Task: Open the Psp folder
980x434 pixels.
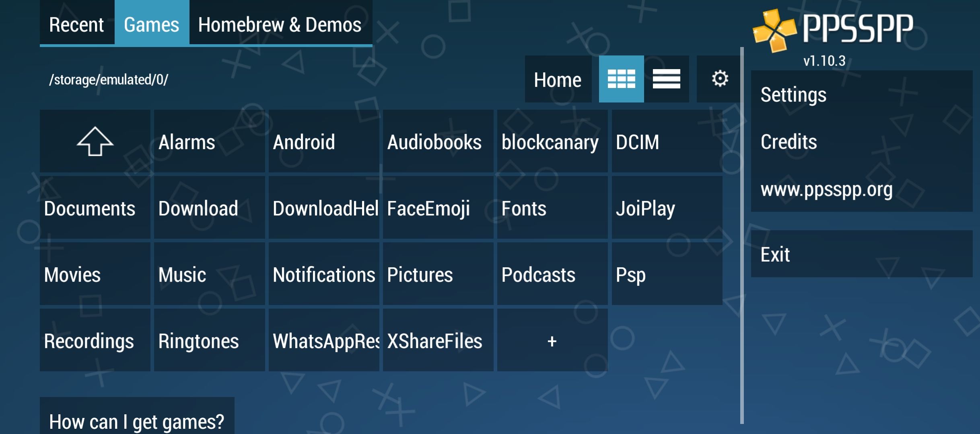Action: pos(667,274)
